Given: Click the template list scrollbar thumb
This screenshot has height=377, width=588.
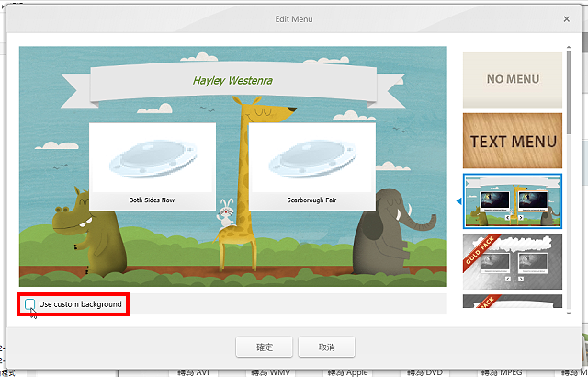Looking at the screenshot, I should 569,92.
